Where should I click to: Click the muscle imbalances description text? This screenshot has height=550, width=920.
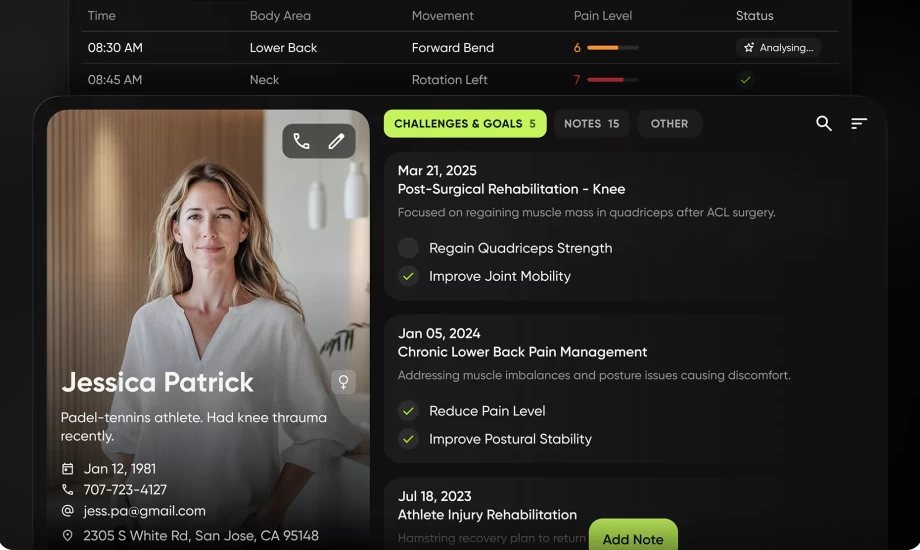[x=594, y=375]
